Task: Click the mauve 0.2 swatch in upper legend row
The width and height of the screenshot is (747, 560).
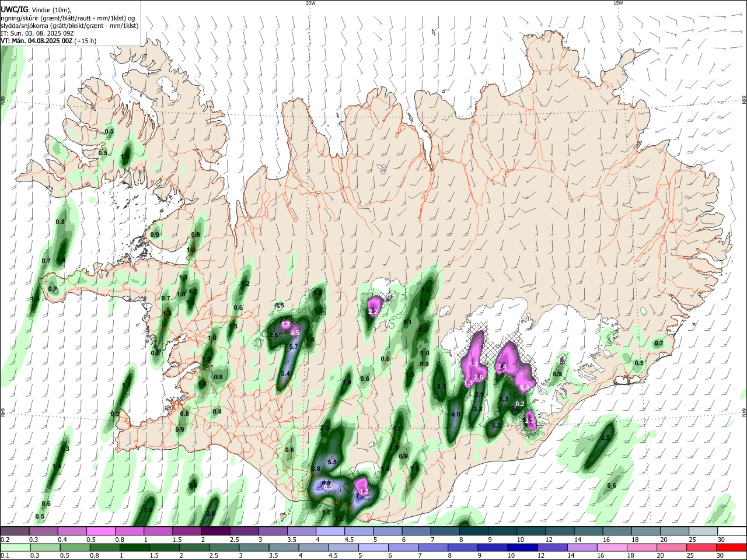Action: tap(15, 531)
